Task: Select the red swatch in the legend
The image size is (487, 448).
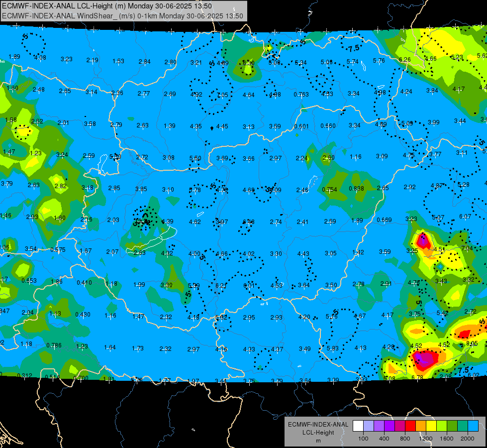Action: point(410,426)
